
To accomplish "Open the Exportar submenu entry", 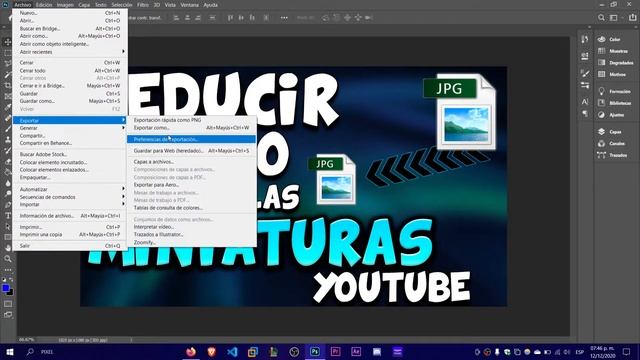I will pos(70,120).
